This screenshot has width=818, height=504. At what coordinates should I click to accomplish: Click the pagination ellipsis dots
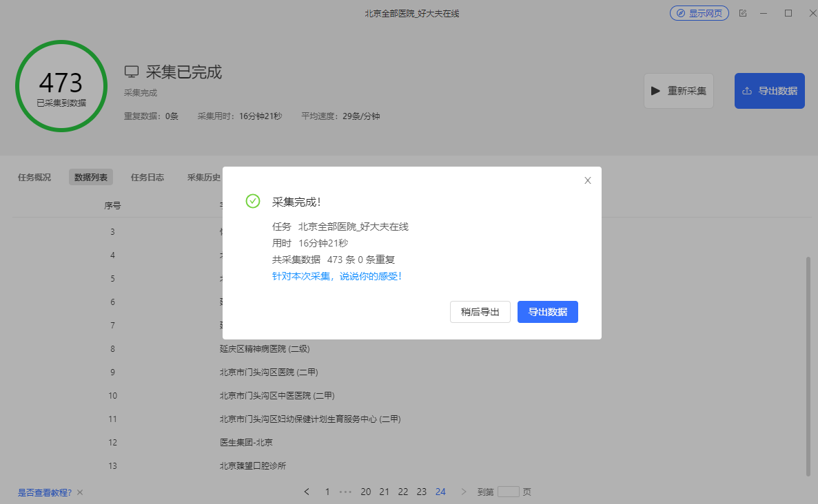click(345, 492)
